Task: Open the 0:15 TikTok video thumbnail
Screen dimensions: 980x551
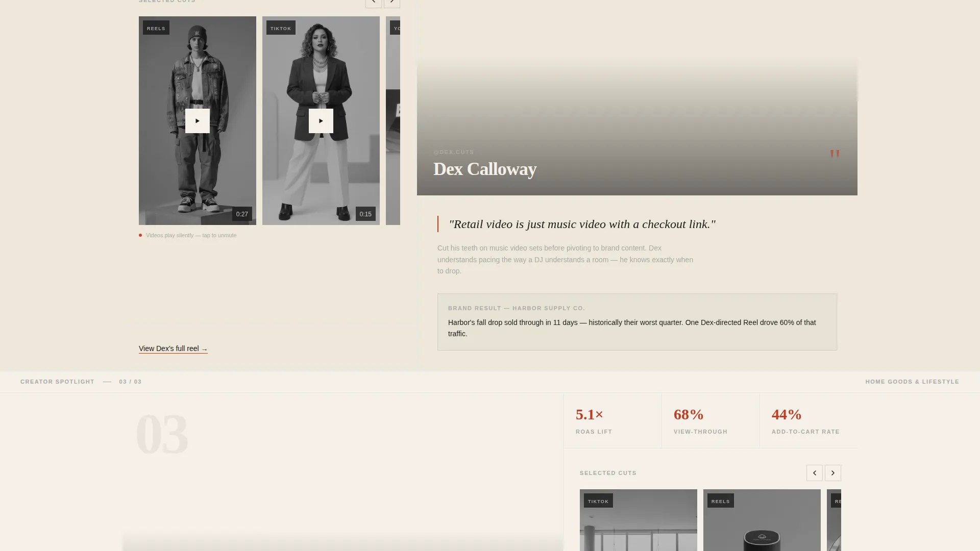Action: (x=321, y=120)
